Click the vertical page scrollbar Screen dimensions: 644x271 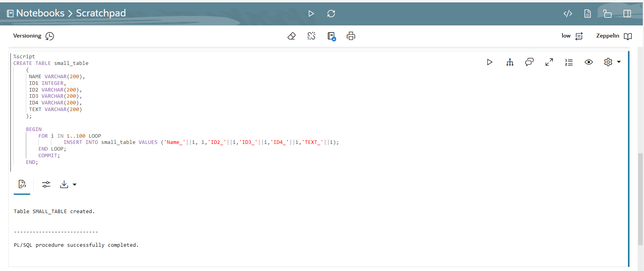point(640,199)
